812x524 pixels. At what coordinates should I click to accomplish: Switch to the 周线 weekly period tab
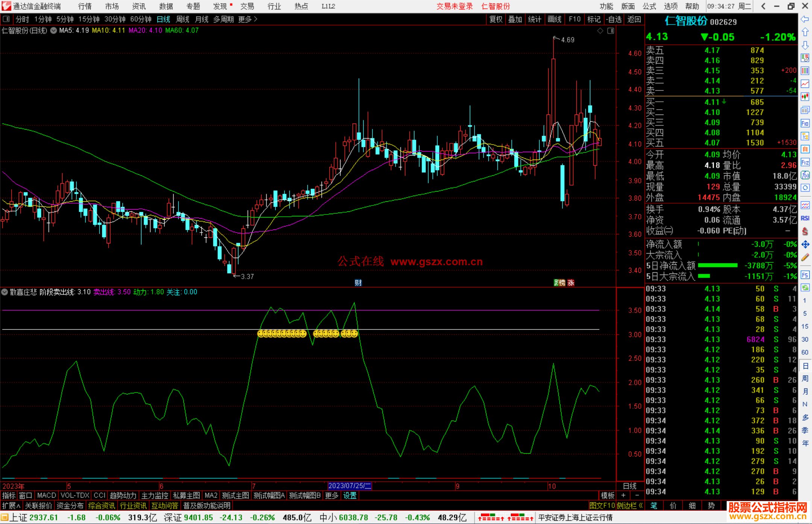(183, 19)
